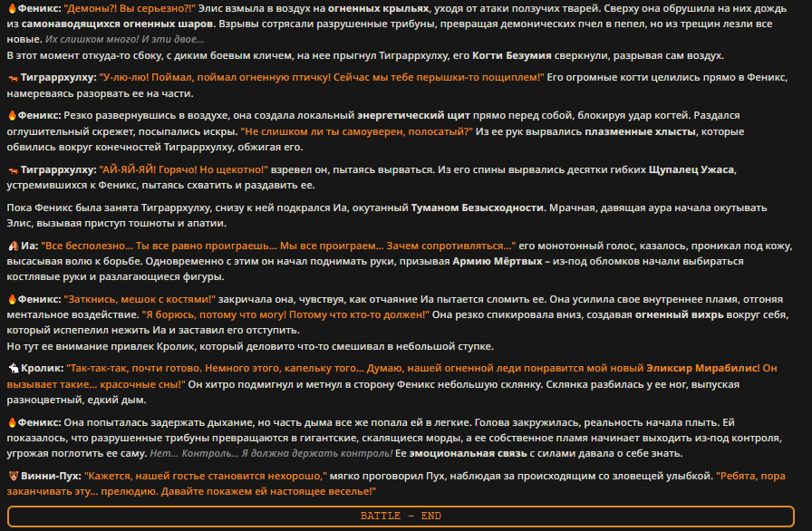Click the bold phrase "Армию Мёртвых"
The width and height of the screenshot is (812, 531).
pyautogui.click(x=498, y=261)
